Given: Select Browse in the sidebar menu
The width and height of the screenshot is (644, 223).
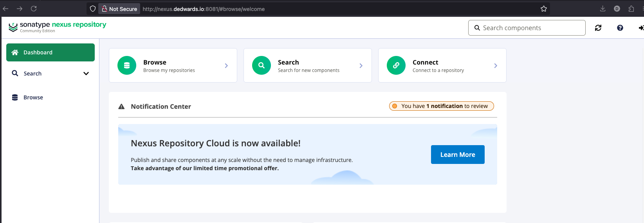Looking at the screenshot, I should click(51, 97).
